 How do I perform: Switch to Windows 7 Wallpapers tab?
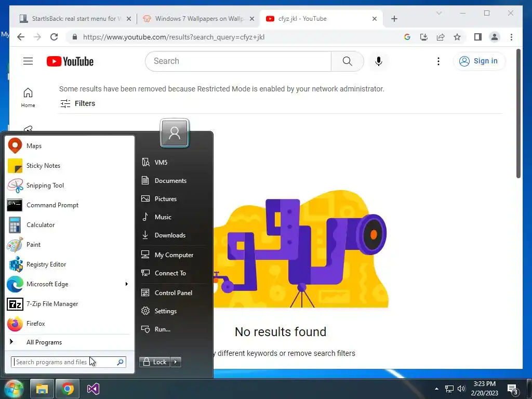(x=199, y=19)
